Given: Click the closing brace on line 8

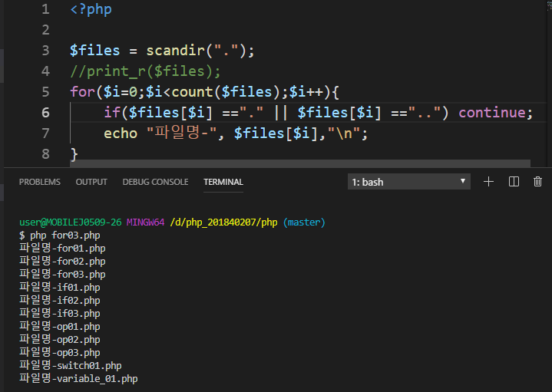Looking at the screenshot, I should coord(74,154).
